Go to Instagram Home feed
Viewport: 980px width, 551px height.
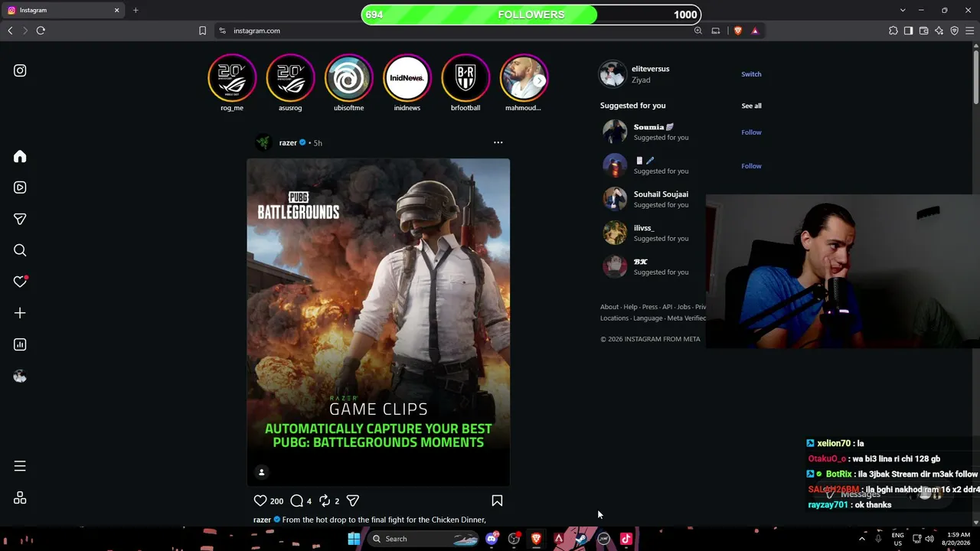pos(20,156)
